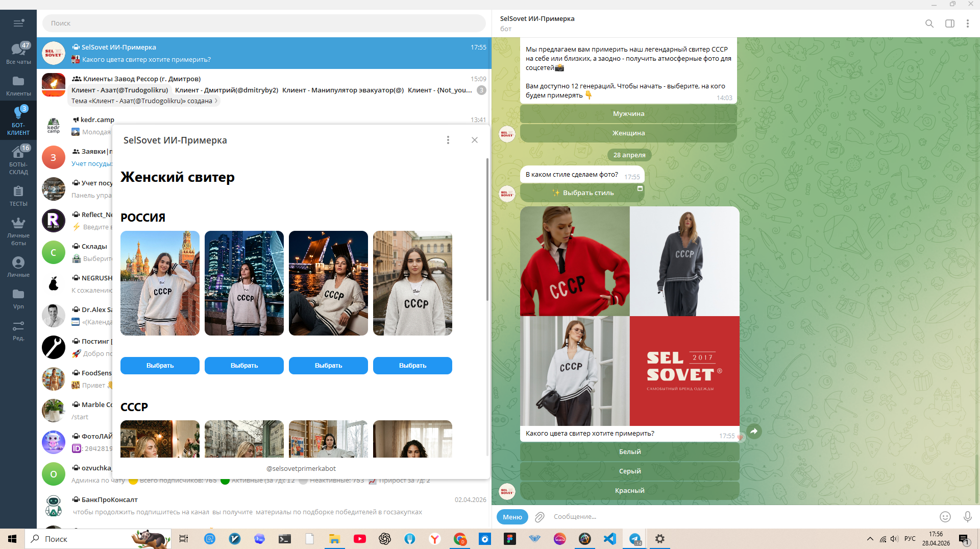Launch Yandex Browser from the taskbar
The height and width of the screenshot is (549, 980).
click(x=435, y=539)
